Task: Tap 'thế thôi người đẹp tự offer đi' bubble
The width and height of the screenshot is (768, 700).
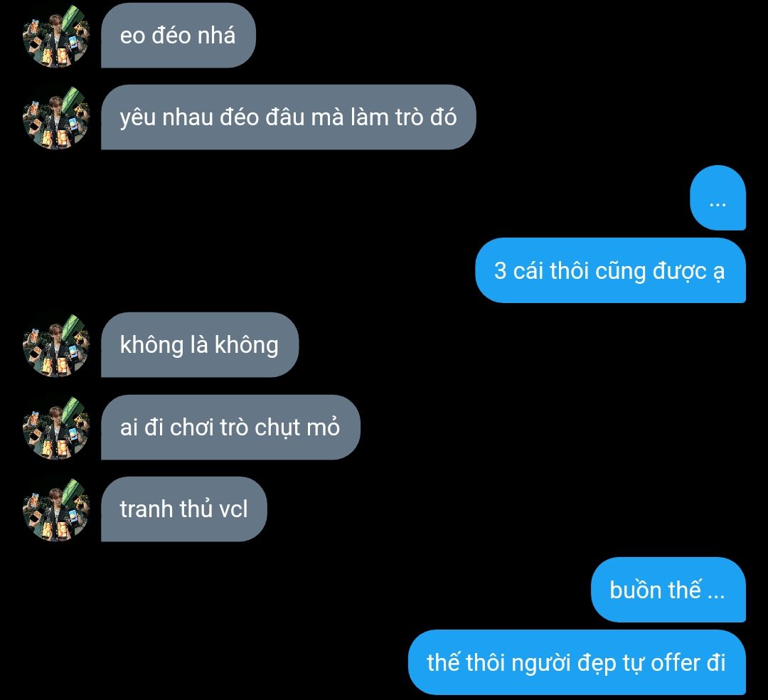Action: [x=577, y=662]
